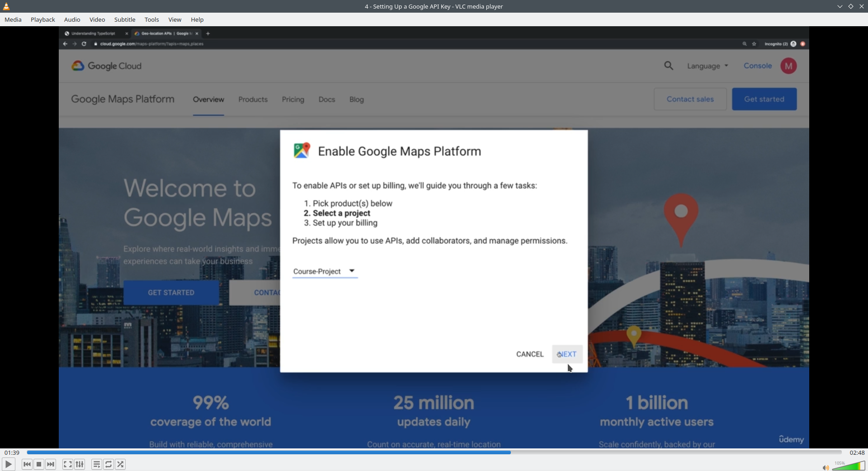Click the Google Maps Platform heading link

tap(123, 99)
